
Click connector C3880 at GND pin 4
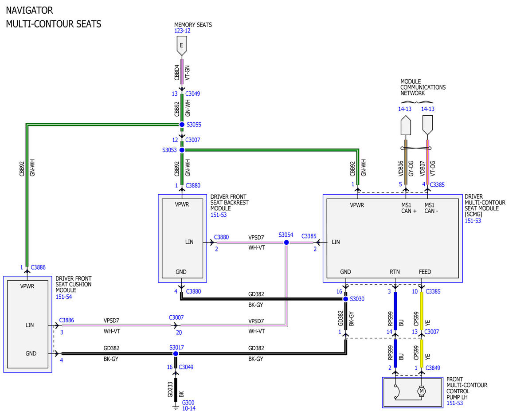(x=194, y=292)
